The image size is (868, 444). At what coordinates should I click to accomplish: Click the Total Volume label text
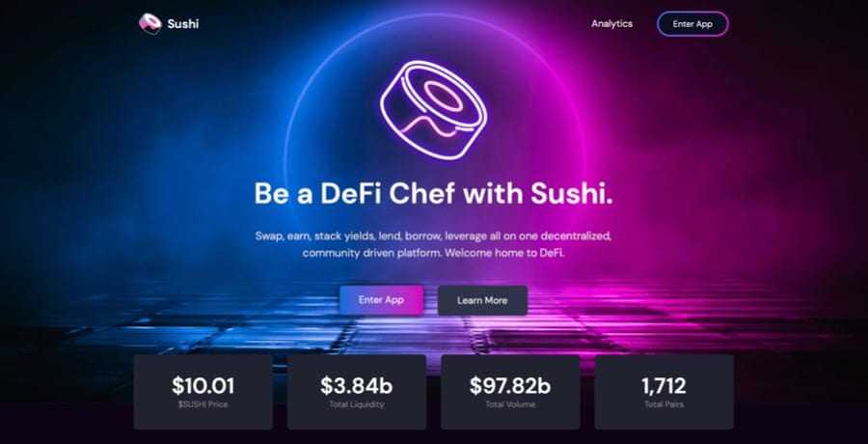[510, 404]
